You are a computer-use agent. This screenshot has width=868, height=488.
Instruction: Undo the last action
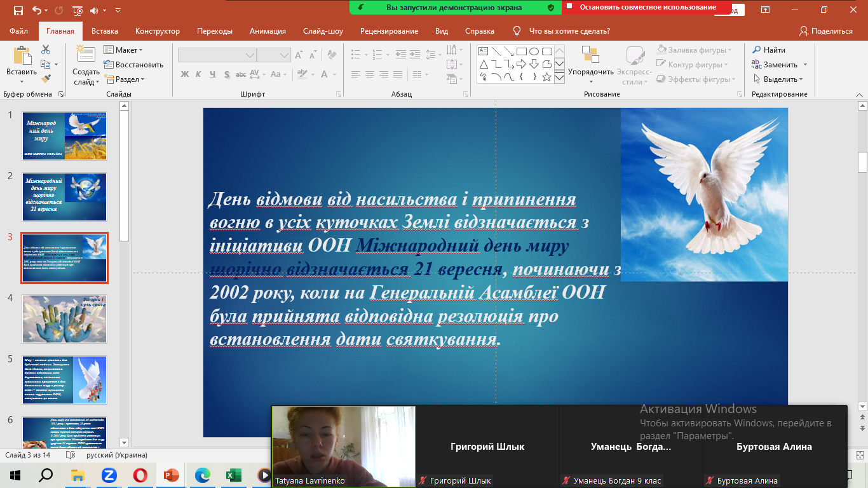click(36, 11)
